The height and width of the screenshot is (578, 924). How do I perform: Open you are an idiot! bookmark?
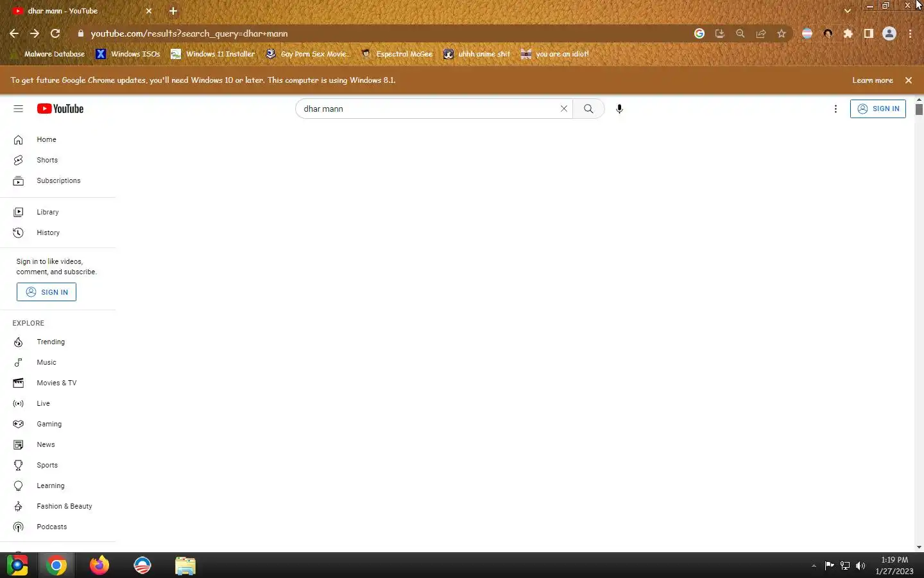click(555, 54)
